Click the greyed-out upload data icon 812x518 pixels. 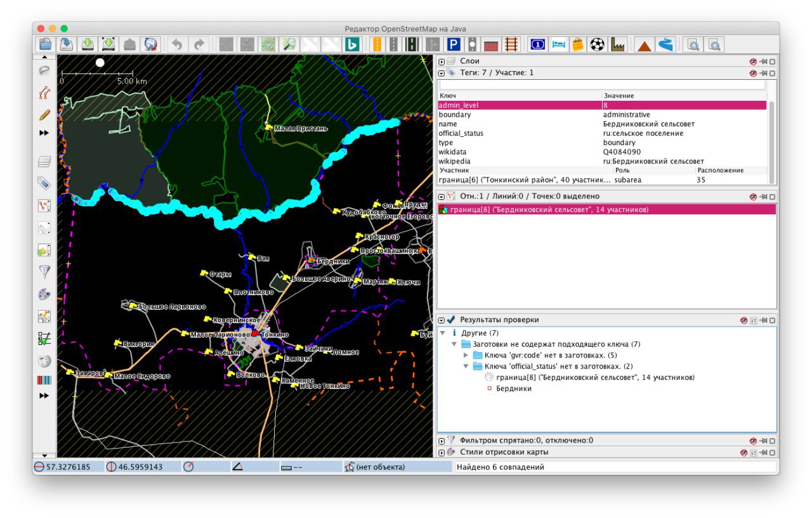point(129,44)
